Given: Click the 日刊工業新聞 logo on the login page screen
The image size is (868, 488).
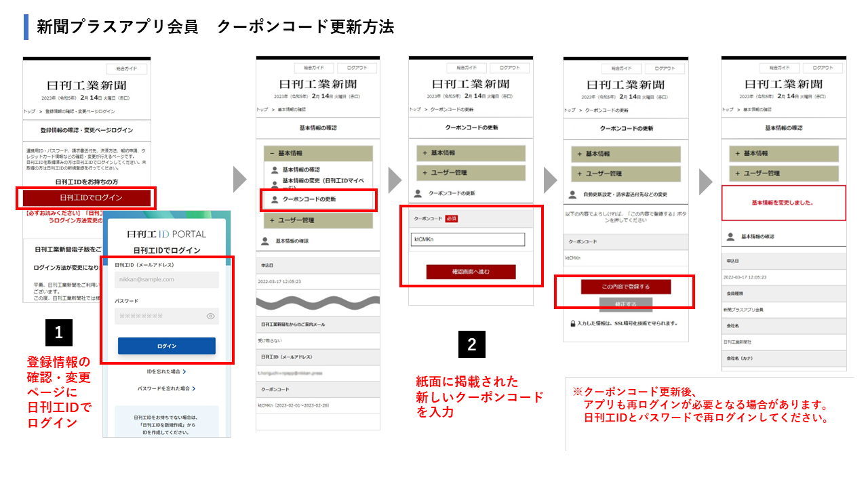Looking at the screenshot, I should tap(87, 86).
